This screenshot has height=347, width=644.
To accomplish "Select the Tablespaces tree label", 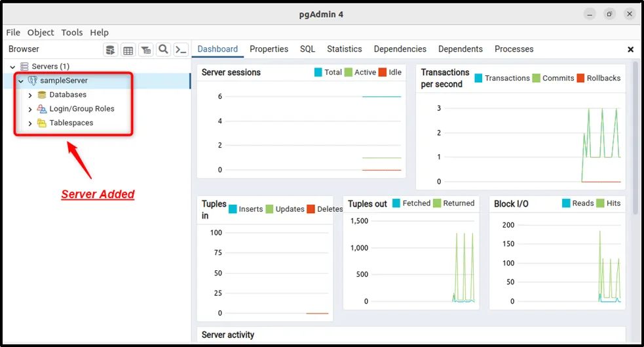I will click(x=71, y=123).
